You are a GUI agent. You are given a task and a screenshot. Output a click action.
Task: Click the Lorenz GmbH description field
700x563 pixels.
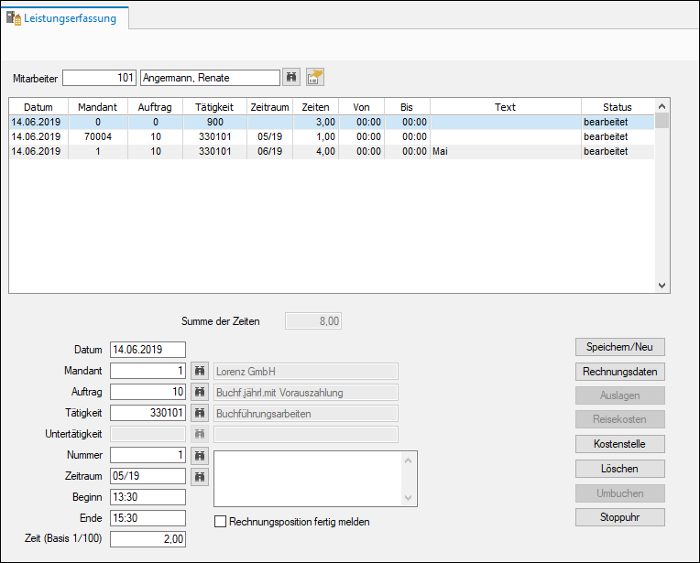click(x=306, y=371)
